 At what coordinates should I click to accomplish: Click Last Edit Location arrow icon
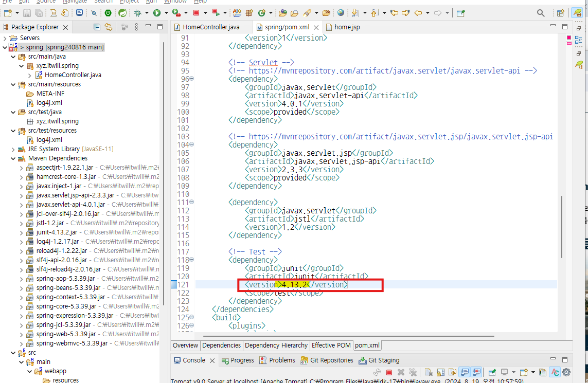(x=394, y=13)
